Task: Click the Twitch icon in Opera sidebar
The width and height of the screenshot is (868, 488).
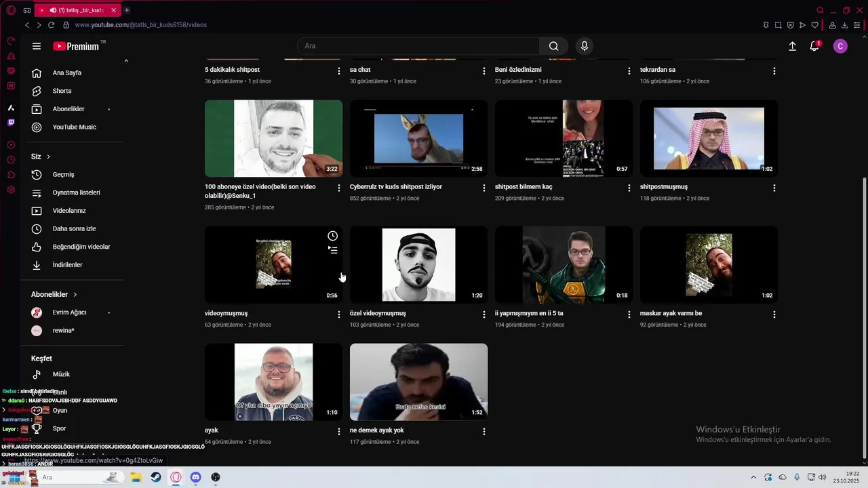Action: tap(11, 123)
